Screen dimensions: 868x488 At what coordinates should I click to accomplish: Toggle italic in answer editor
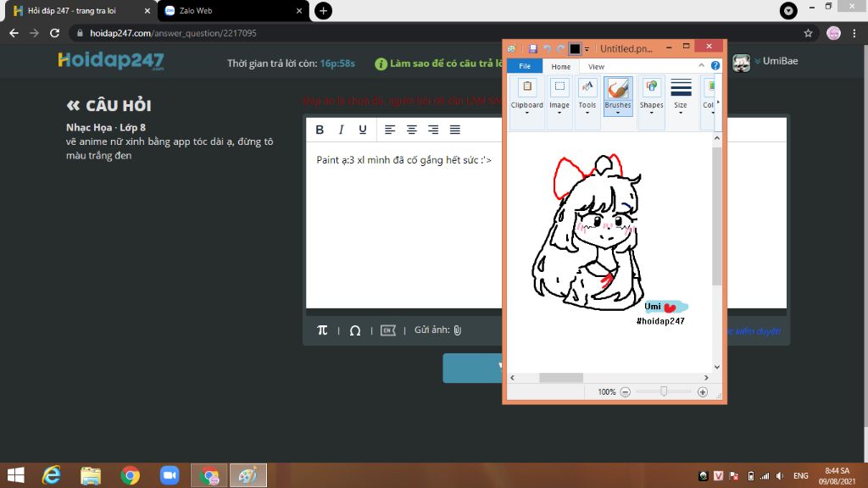341,130
